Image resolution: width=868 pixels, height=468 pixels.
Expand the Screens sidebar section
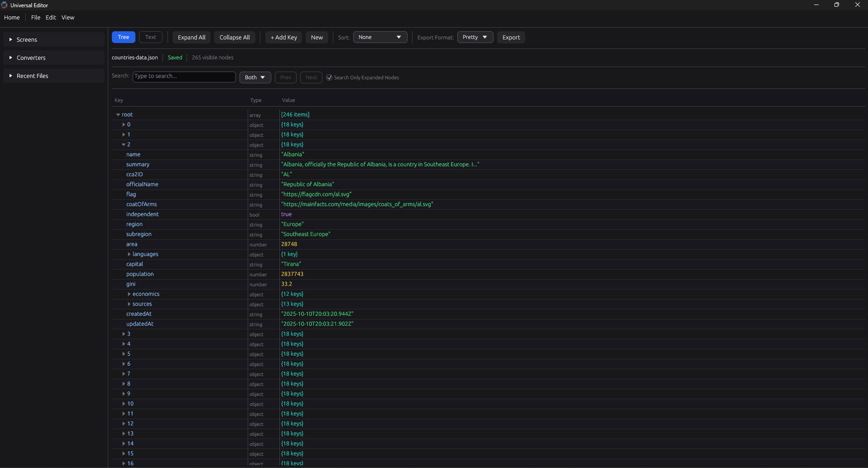54,39
